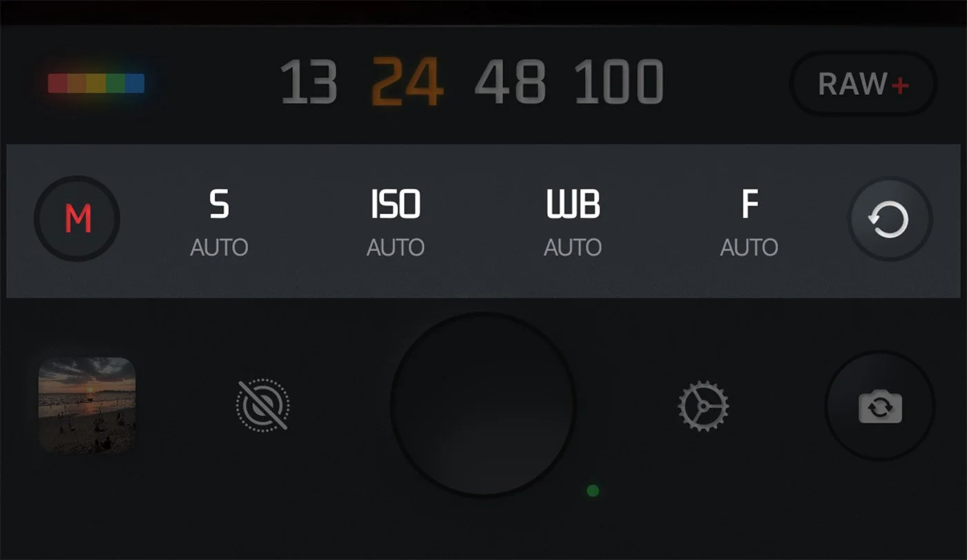Click the green indicator dot below shutter
The image size is (967, 560).
[x=593, y=491]
